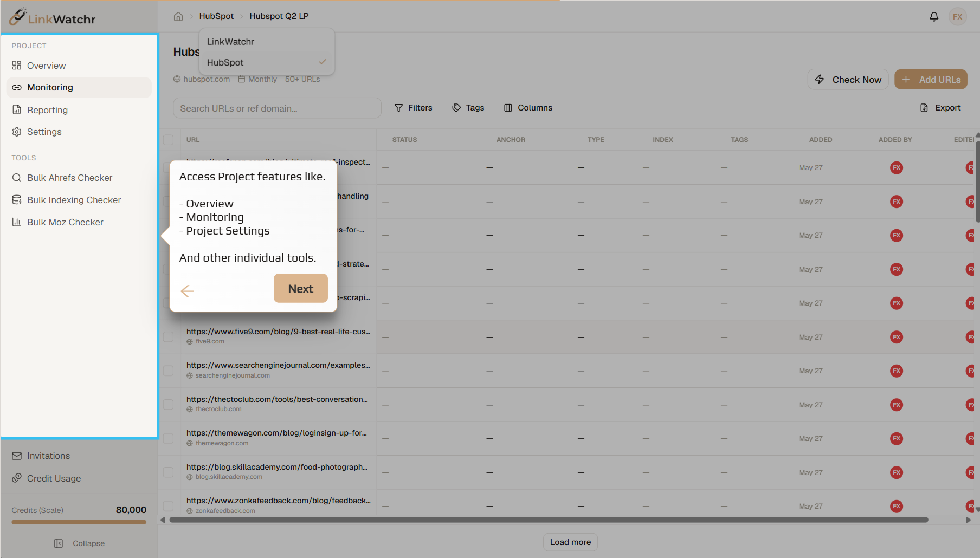This screenshot has width=980, height=558.
Task: Sort by the URL column header
Action: (x=193, y=140)
